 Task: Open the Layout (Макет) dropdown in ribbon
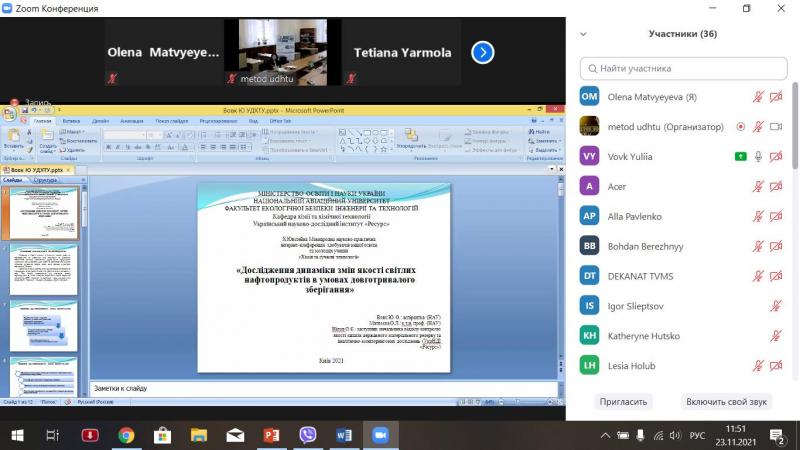[x=71, y=132]
